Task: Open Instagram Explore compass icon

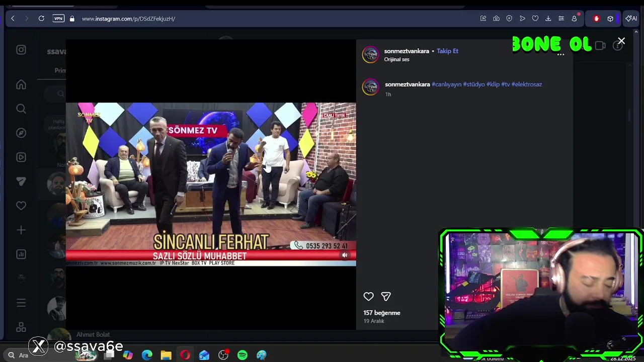Action: pyautogui.click(x=21, y=133)
